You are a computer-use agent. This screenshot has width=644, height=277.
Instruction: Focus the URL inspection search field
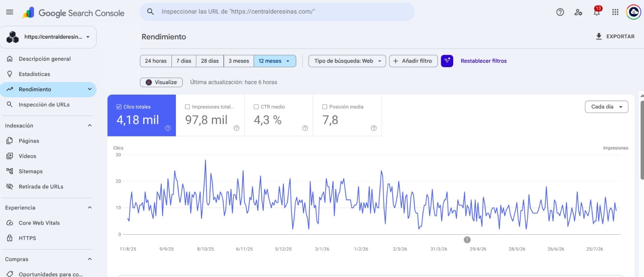coord(277,12)
